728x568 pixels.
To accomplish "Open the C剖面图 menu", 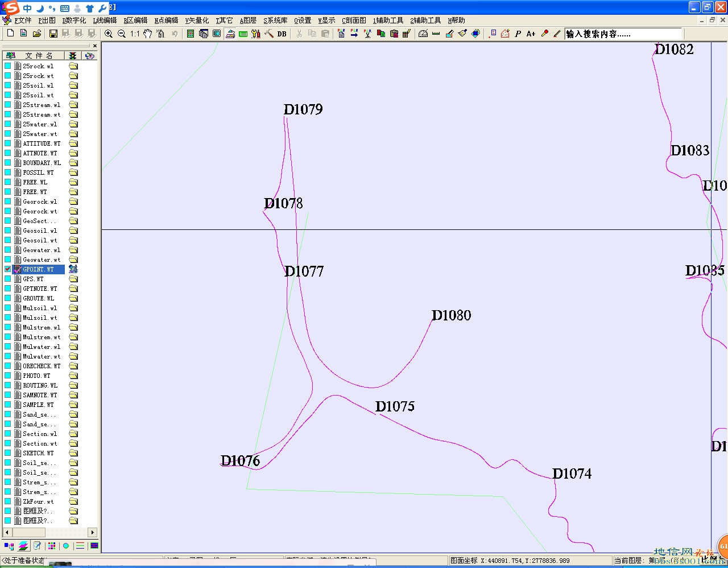I will click(354, 20).
